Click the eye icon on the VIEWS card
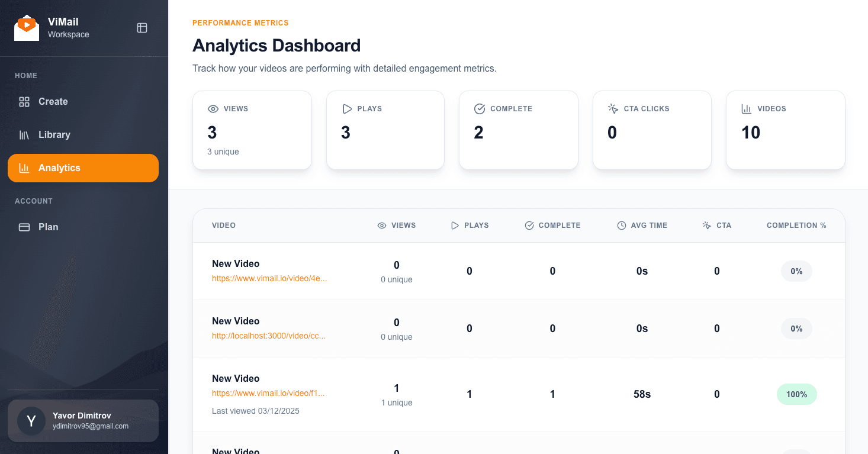 pos(213,108)
